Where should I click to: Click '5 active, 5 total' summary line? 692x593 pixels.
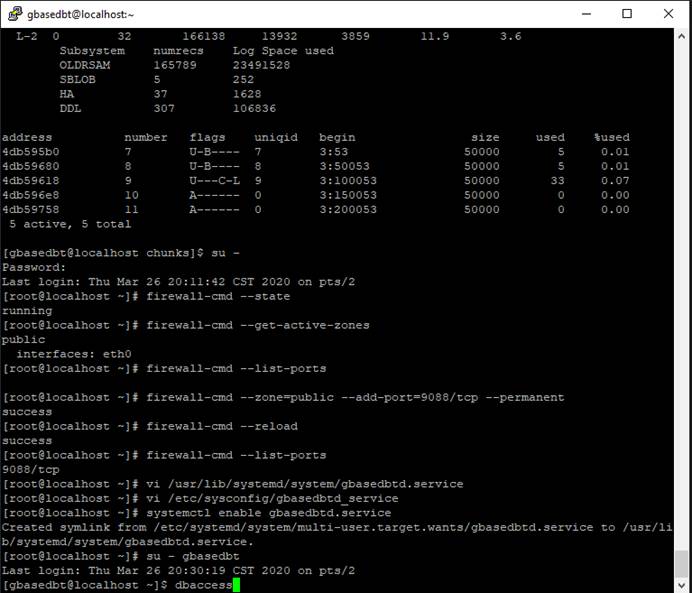[70, 224]
